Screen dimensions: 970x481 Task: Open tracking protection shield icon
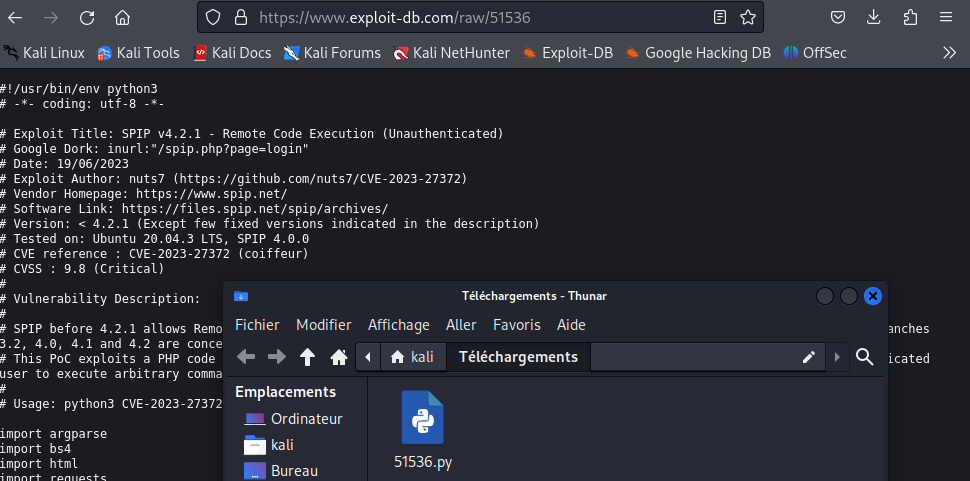click(x=213, y=17)
